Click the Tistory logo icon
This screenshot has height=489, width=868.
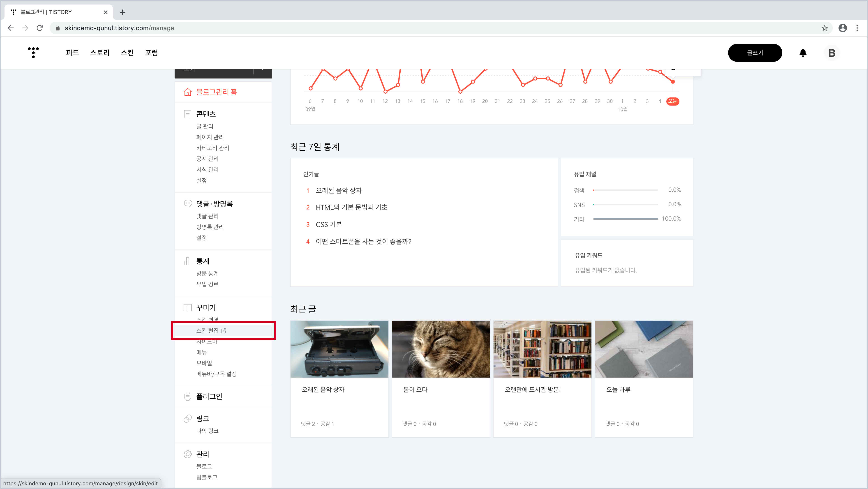33,53
